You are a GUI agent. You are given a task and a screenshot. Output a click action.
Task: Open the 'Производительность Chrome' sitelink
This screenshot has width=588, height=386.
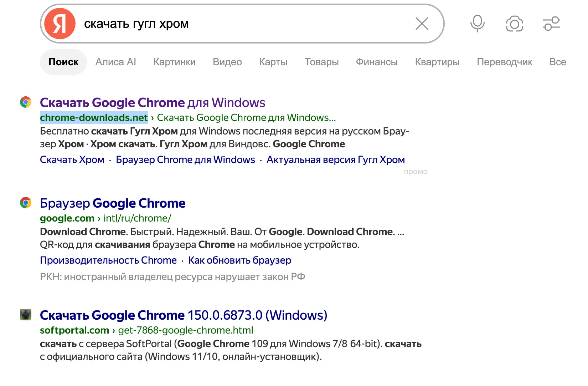[108, 260]
